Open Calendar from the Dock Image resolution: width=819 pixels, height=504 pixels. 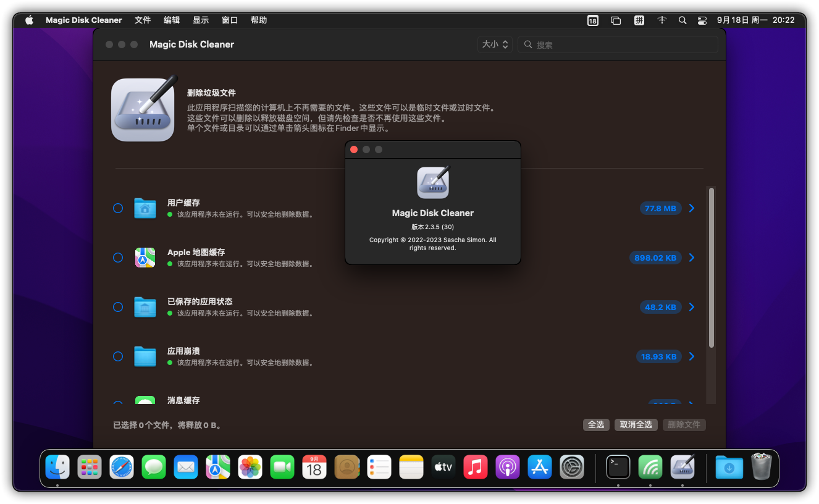pyautogui.click(x=314, y=467)
